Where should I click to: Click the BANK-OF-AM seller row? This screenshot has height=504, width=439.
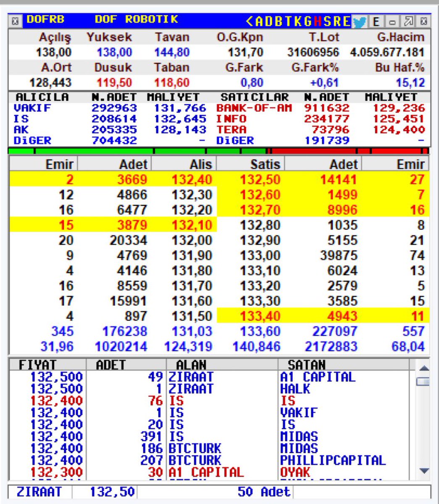point(321,108)
